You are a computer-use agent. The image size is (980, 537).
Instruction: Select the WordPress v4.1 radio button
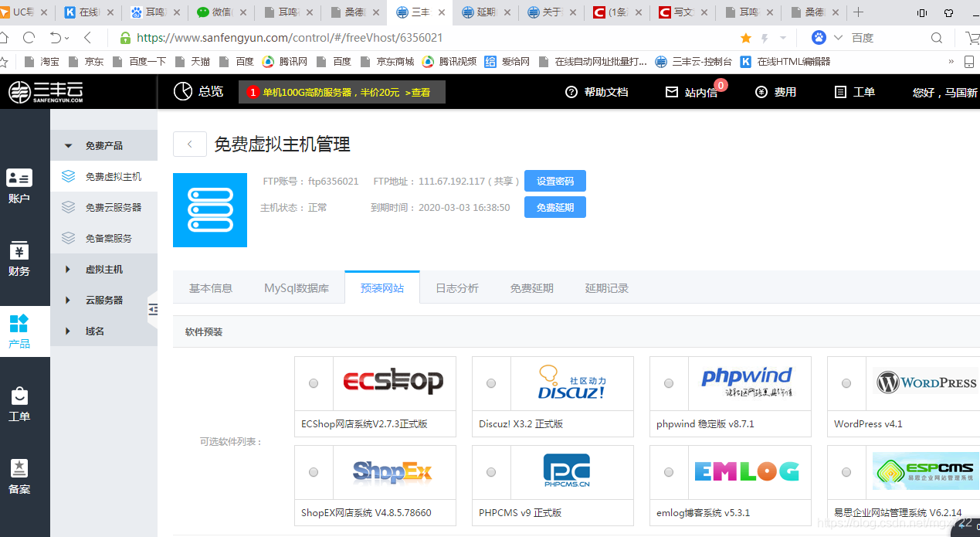(846, 383)
